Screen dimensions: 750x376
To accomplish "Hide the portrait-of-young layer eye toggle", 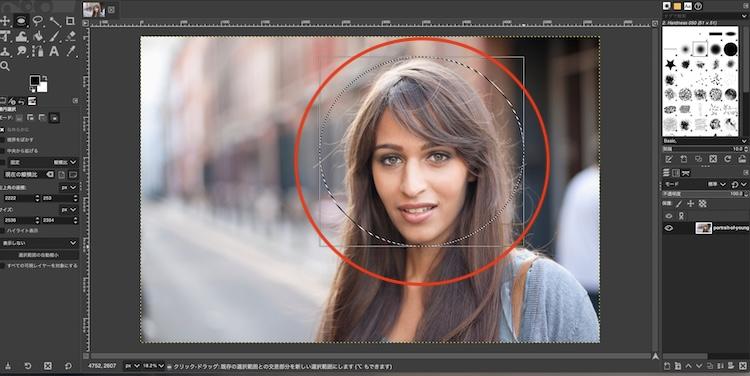I will point(669,228).
